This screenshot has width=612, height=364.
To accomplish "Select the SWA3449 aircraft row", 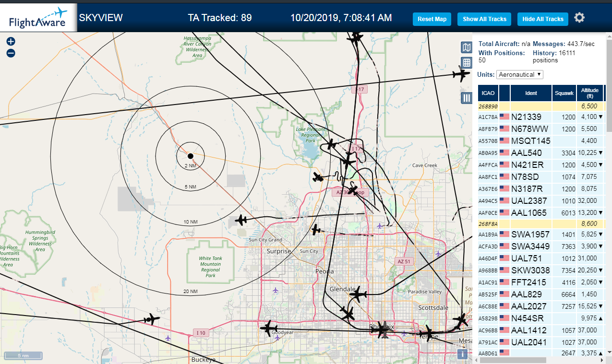I will tap(541, 247).
